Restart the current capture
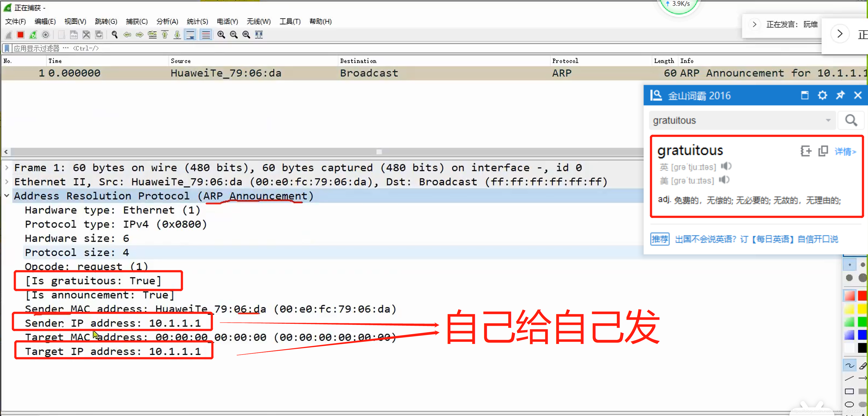 point(33,35)
